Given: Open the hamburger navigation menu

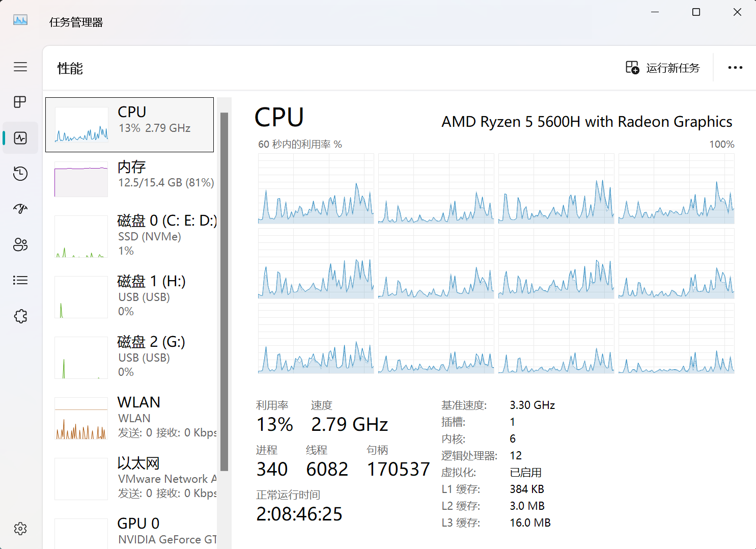Looking at the screenshot, I should pyautogui.click(x=20, y=67).
